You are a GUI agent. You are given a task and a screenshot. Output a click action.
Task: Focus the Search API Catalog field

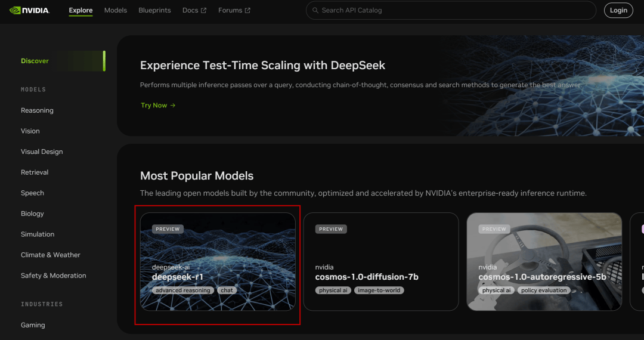point(451,10)
